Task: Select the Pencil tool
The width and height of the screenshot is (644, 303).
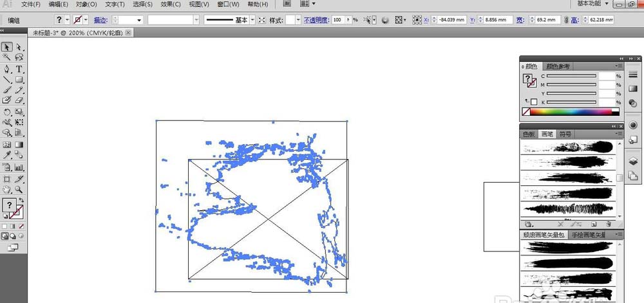Action: coord(19,90)
